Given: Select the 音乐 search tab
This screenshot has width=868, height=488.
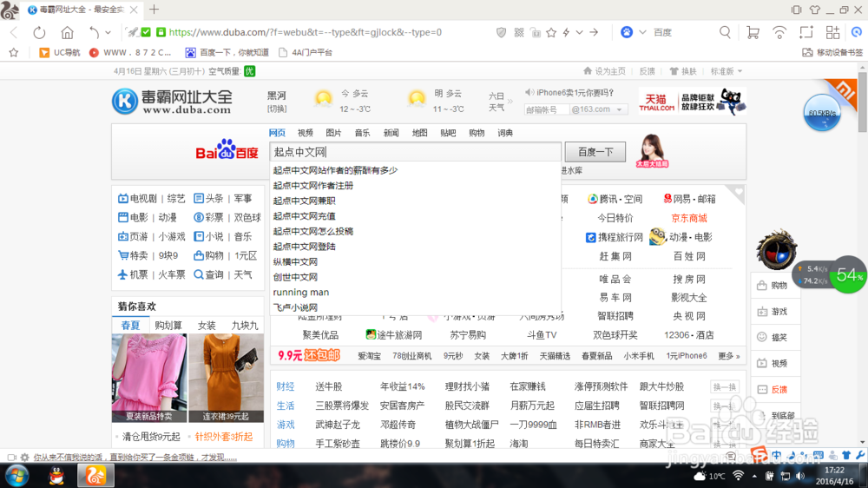Looking at the screenshot, I should [x=363, y=133].
